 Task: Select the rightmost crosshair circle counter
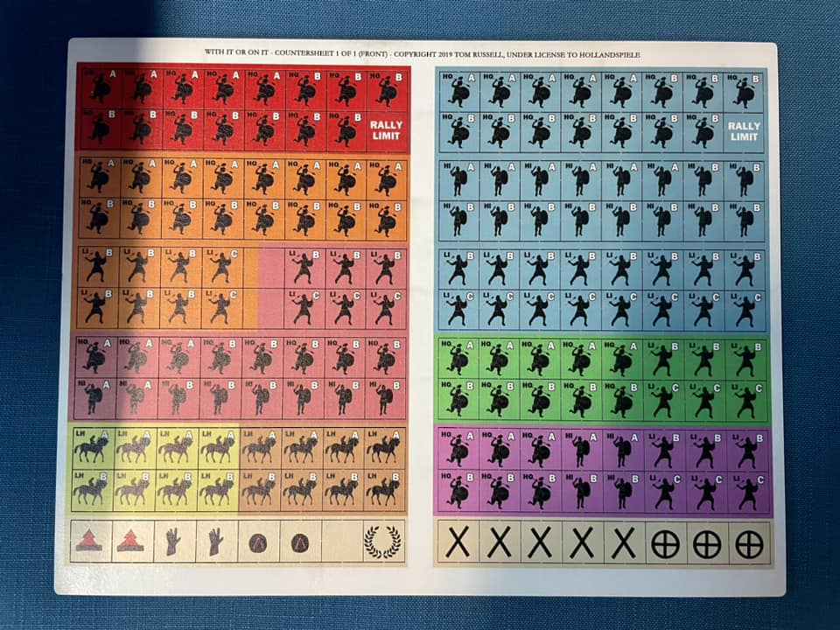750,542
